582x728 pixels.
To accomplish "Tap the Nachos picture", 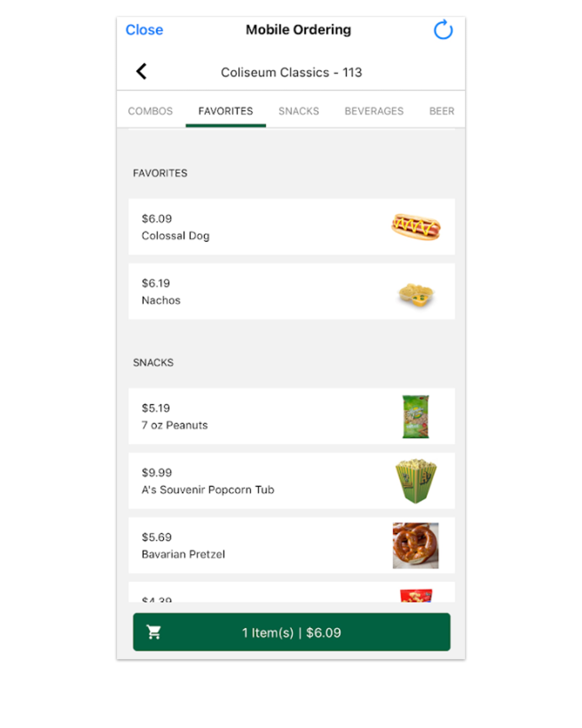I will click(416, 294).
